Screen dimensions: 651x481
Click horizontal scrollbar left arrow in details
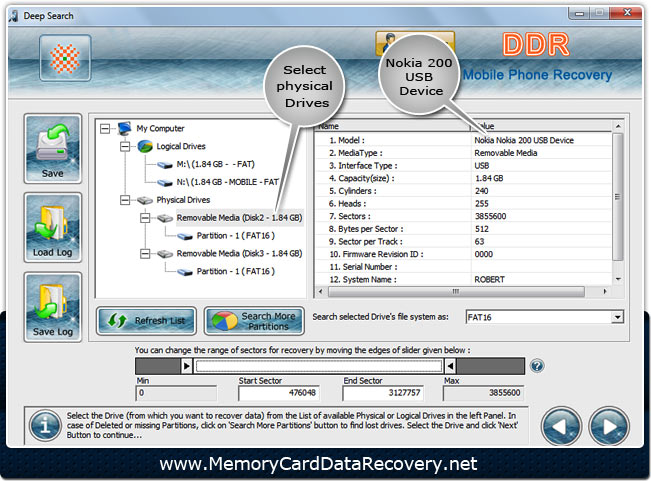tap(320, 292)
